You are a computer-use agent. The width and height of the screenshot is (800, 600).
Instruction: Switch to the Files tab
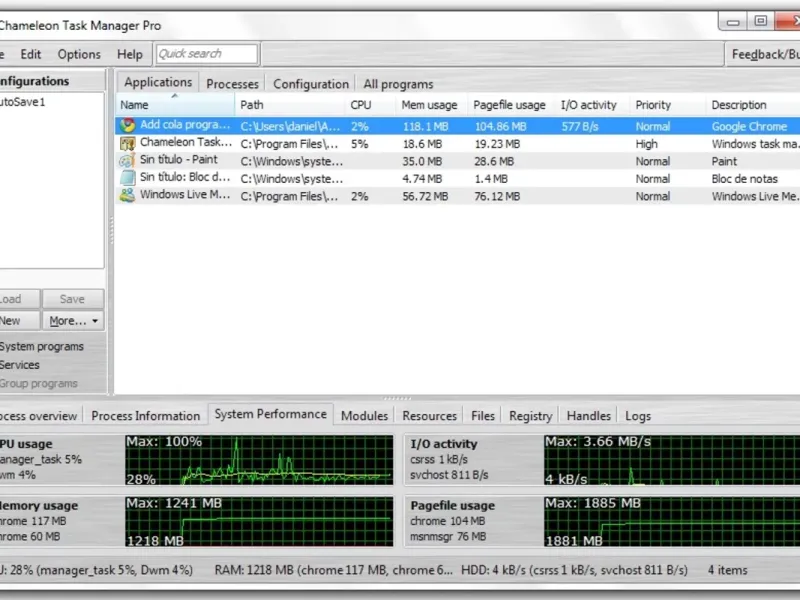[483, 416]
